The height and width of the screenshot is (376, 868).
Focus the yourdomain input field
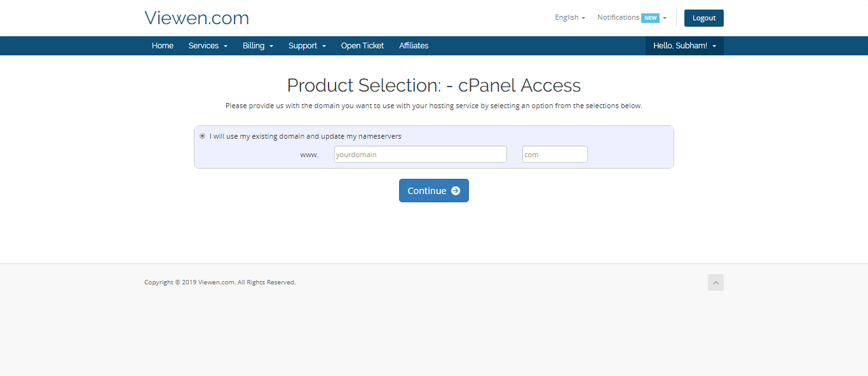(x=421, y=155)
